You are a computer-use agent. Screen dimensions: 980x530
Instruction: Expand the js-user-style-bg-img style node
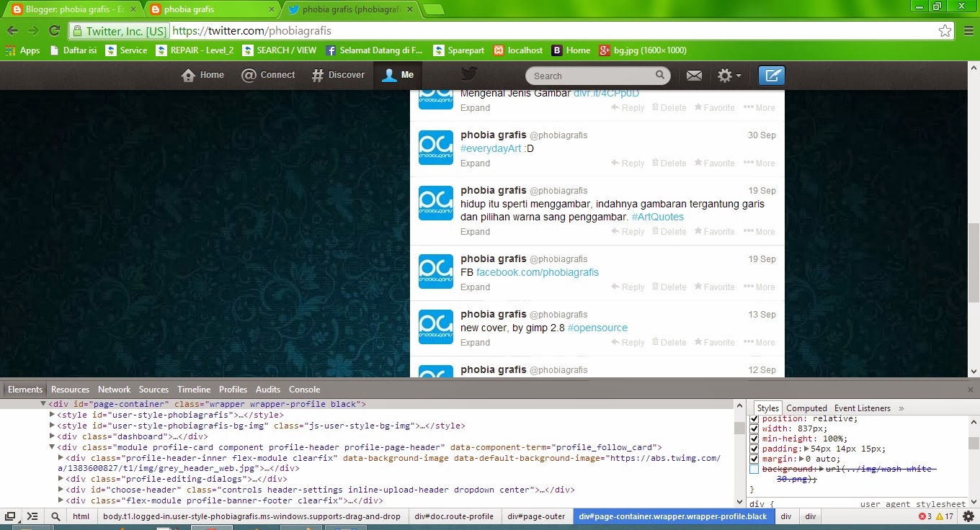tap(52, 426)
